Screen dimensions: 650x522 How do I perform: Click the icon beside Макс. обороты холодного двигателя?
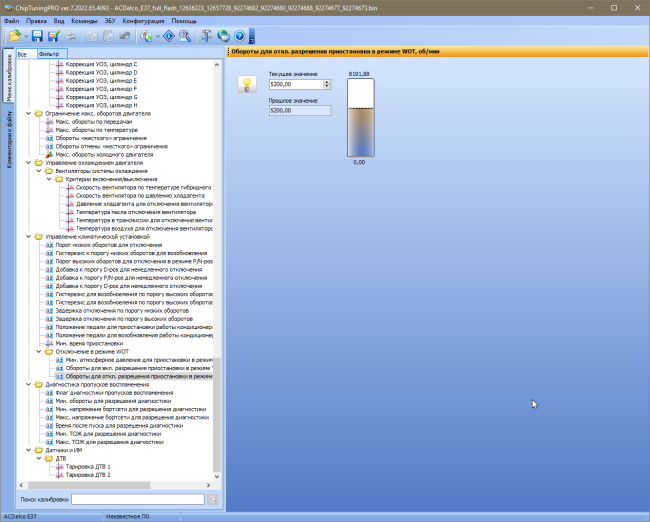49,155
